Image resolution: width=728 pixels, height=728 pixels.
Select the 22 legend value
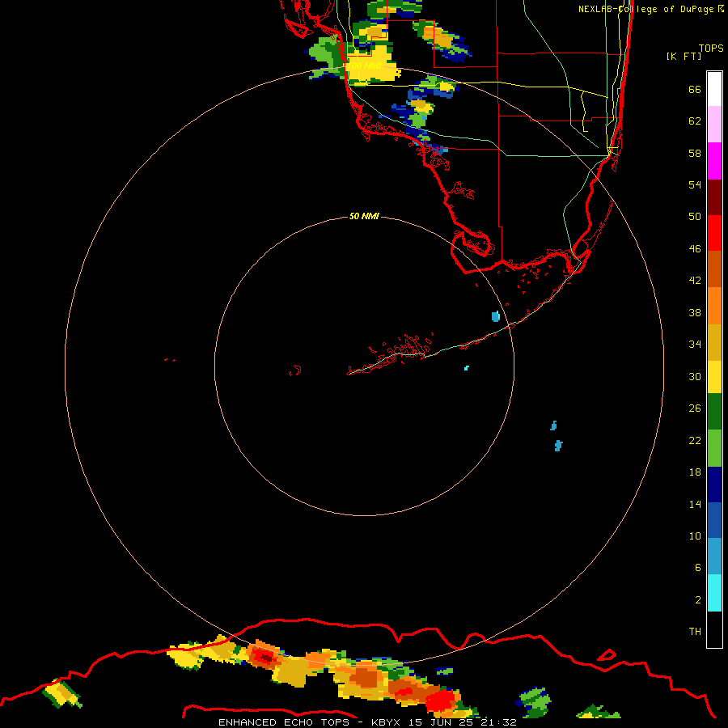pyautogui.click(x=695, y=440)
